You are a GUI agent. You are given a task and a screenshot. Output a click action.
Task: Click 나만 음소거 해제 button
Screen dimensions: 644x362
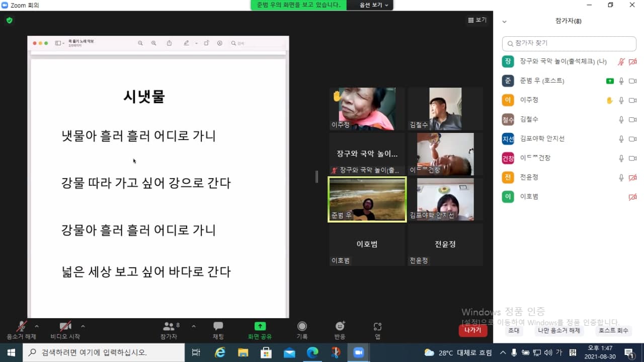click(560, 331)
